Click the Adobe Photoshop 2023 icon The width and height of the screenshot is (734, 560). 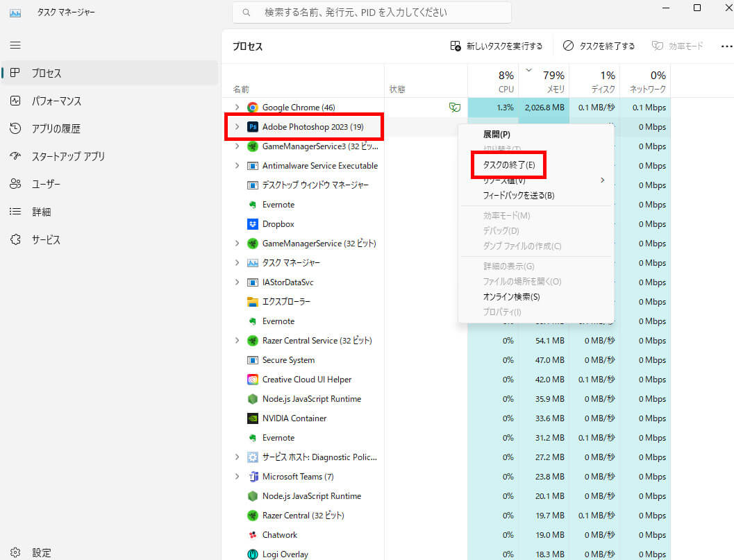pos(252,127)
